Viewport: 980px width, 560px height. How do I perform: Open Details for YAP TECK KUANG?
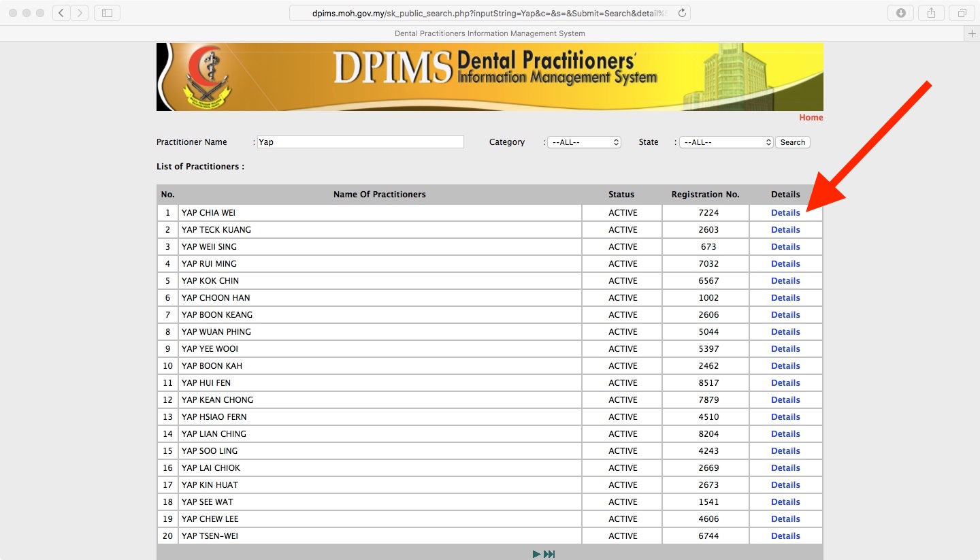tap(785, 230)
